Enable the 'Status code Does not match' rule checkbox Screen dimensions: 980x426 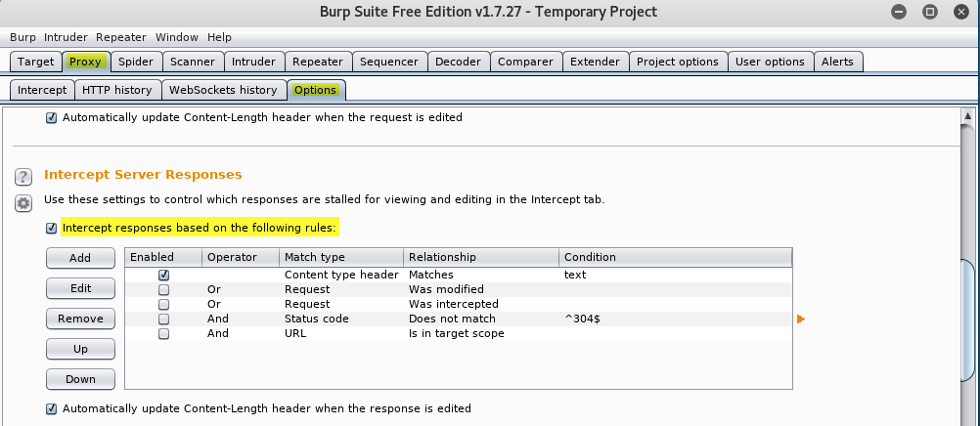[163, 319]
